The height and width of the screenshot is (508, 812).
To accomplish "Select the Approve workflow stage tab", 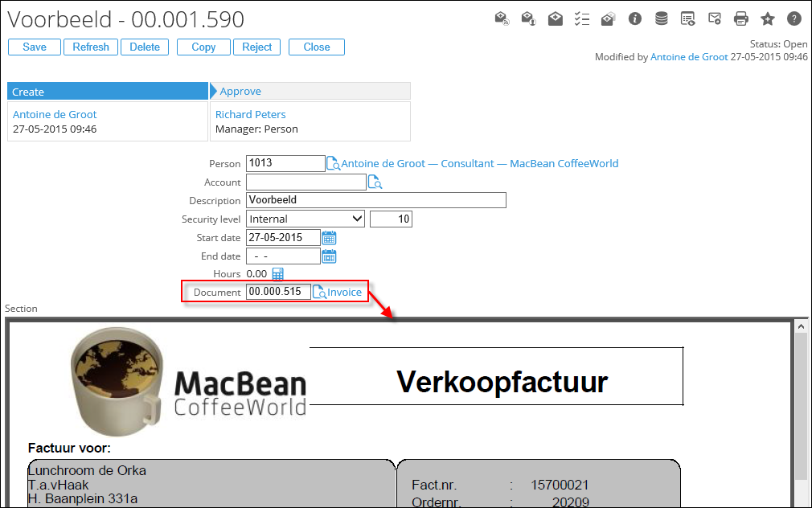I will click(x=310, y=92).
